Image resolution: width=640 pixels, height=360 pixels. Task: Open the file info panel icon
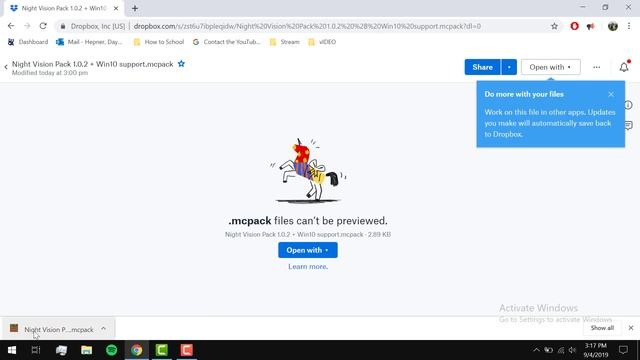click(629, 105)
